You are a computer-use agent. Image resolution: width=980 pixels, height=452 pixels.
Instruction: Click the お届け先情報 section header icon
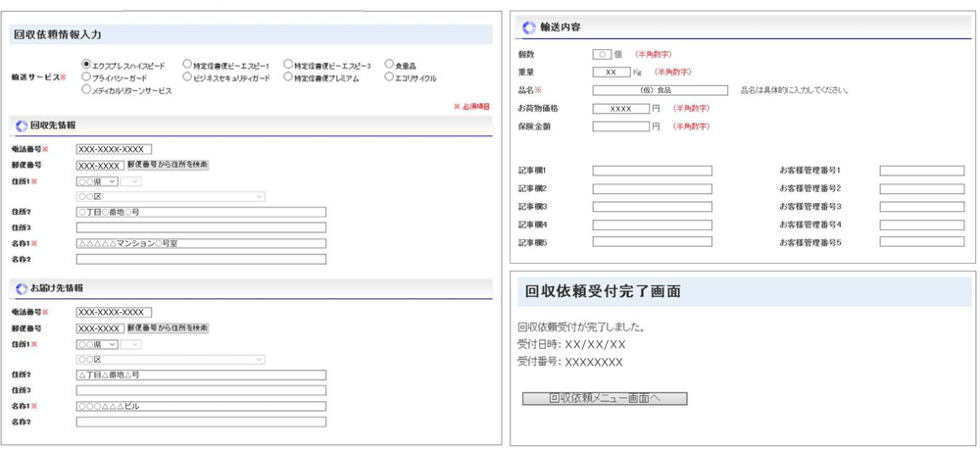[22, 288]
